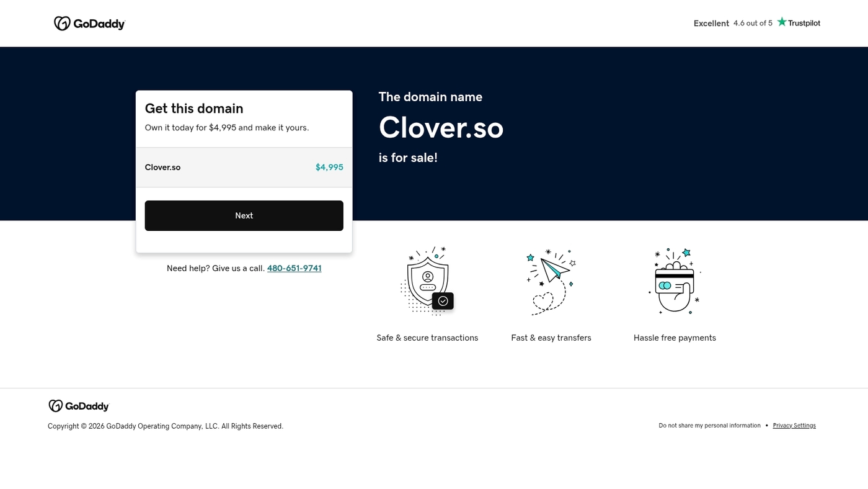
Task: Click the $4,995 price label
Action: coord(329,167)
